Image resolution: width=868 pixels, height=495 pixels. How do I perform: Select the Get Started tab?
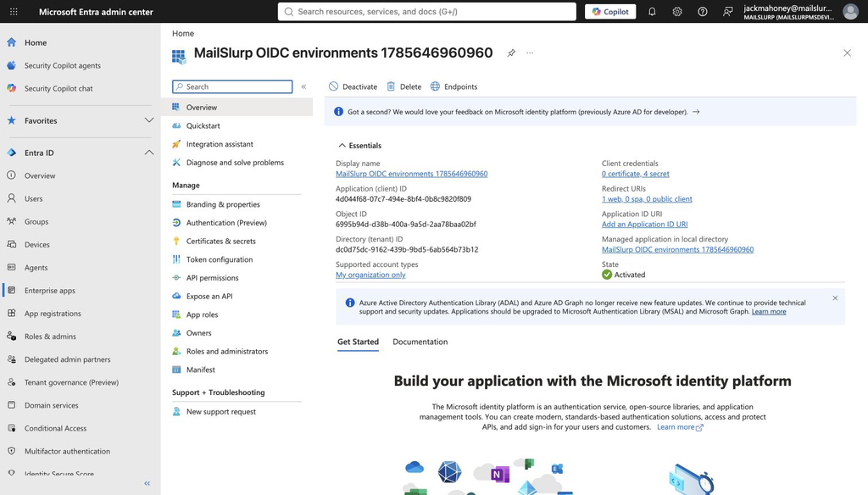click(x=359, y=342)
